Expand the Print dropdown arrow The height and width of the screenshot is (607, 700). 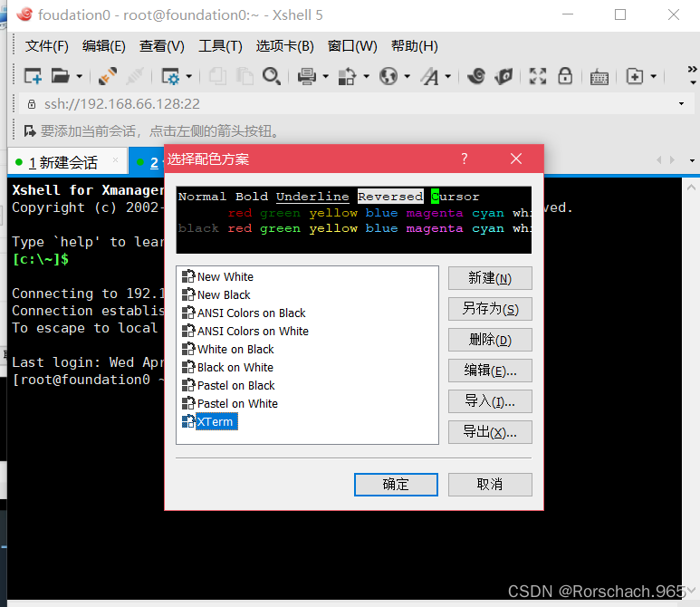click(325, 77)
